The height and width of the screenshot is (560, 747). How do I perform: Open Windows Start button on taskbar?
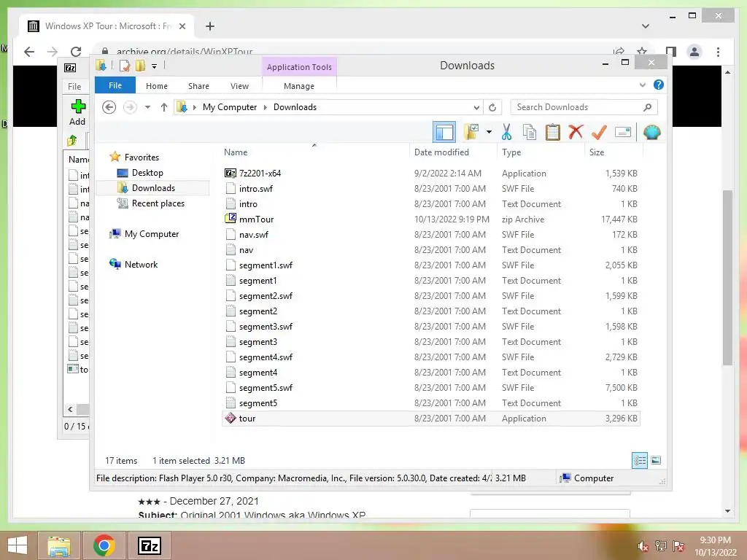(x=18, y=545)
